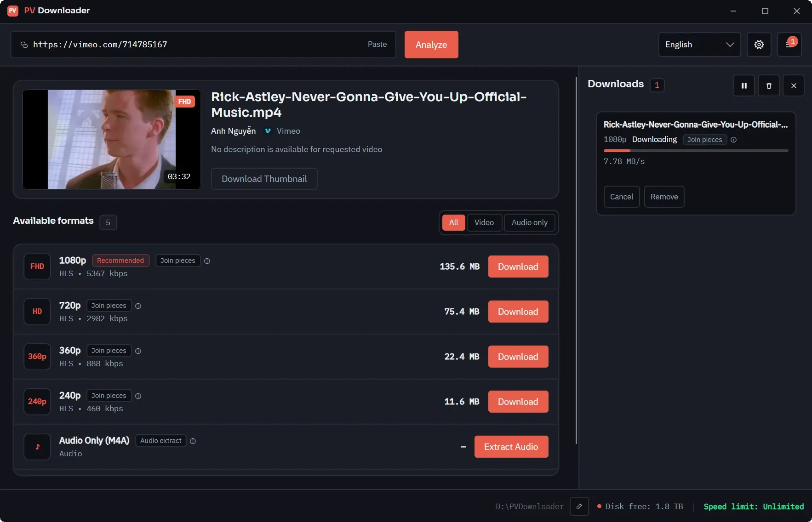The height and width of the screenshot is (522, 812).
Task: Click the 240p quality badge icon
Action: pyautogui.click(x=37, y=402)
